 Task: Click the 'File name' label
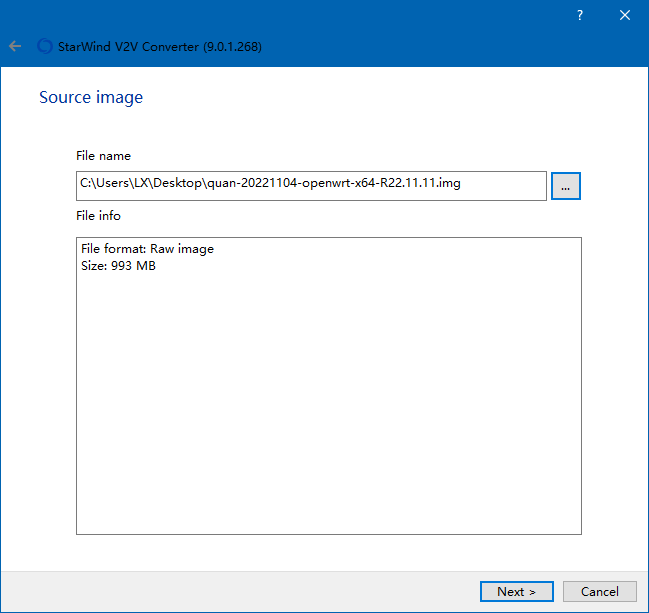[103, 156]
